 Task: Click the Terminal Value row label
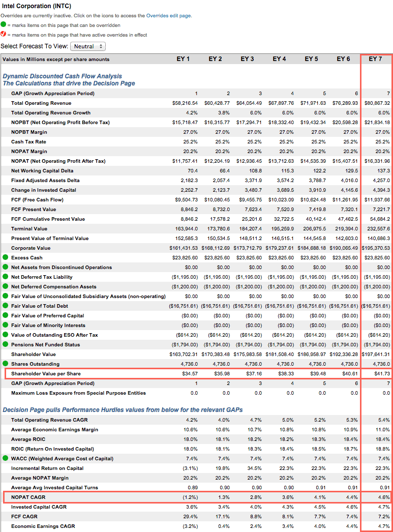29,229
